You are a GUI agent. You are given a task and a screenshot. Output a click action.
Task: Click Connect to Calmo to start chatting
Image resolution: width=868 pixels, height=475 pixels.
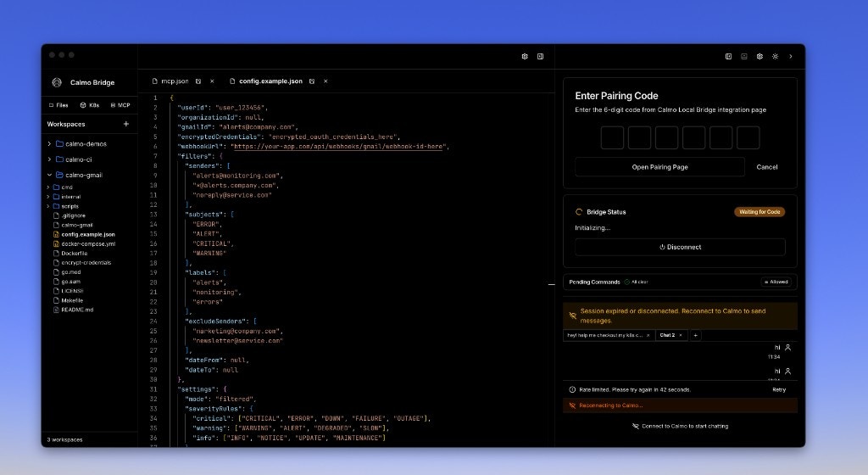pos(681,427)
